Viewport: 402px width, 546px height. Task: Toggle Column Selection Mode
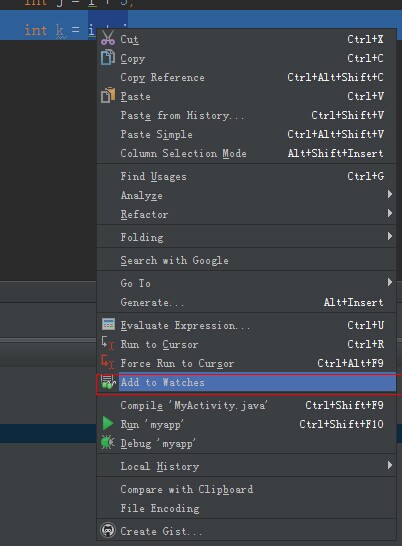point(246,153)
